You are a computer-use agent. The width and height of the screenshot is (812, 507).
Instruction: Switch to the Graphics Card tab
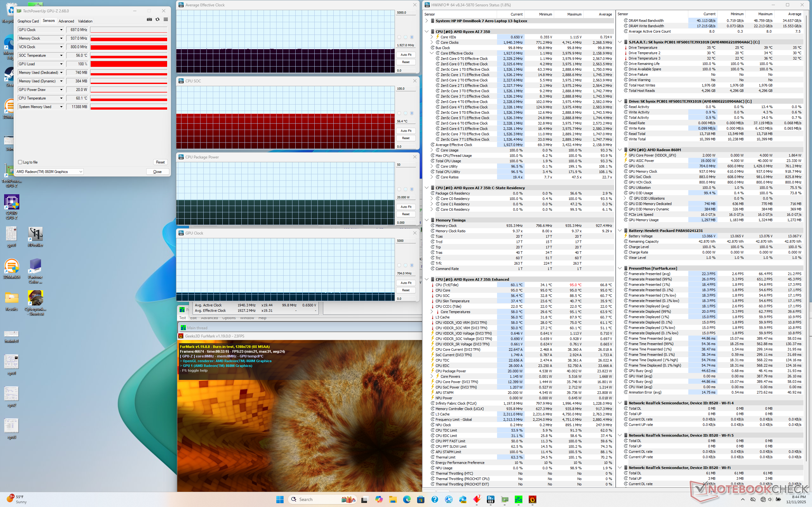click(x=28, y=21)
